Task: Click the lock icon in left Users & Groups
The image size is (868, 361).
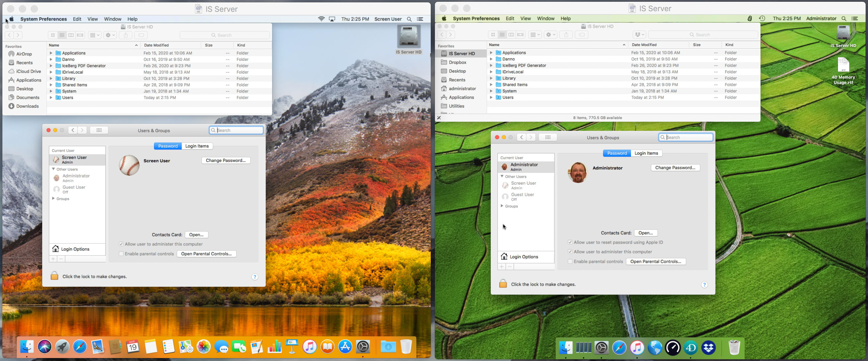Action: click(54, 276)
